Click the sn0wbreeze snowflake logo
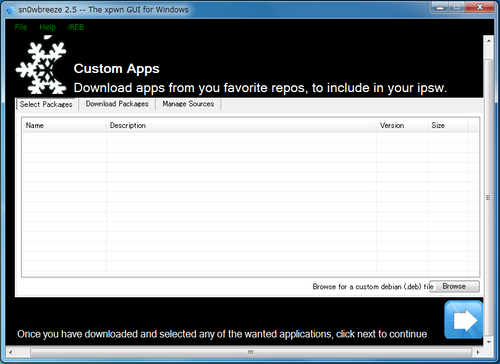500x364 pixels. point(41,65)
